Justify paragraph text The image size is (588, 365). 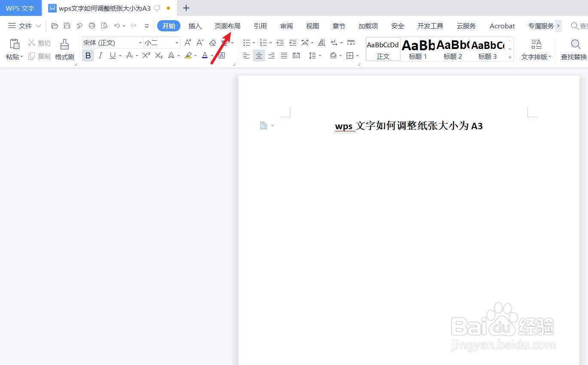[284, 55]
